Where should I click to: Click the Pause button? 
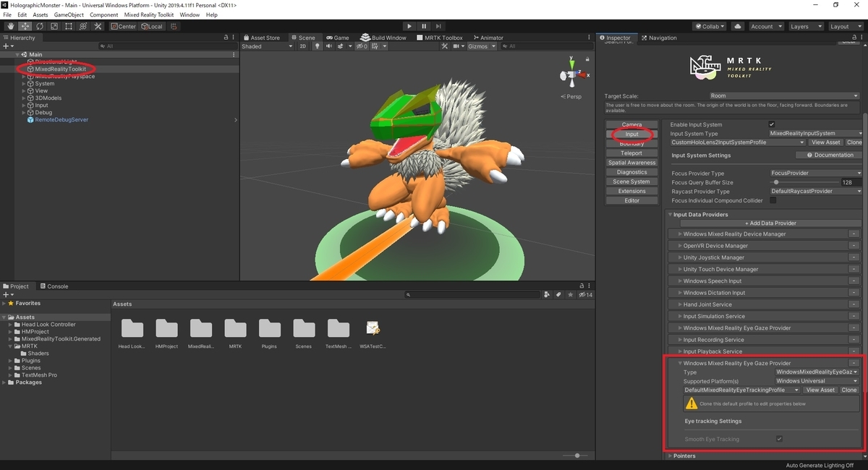point(425,26)
